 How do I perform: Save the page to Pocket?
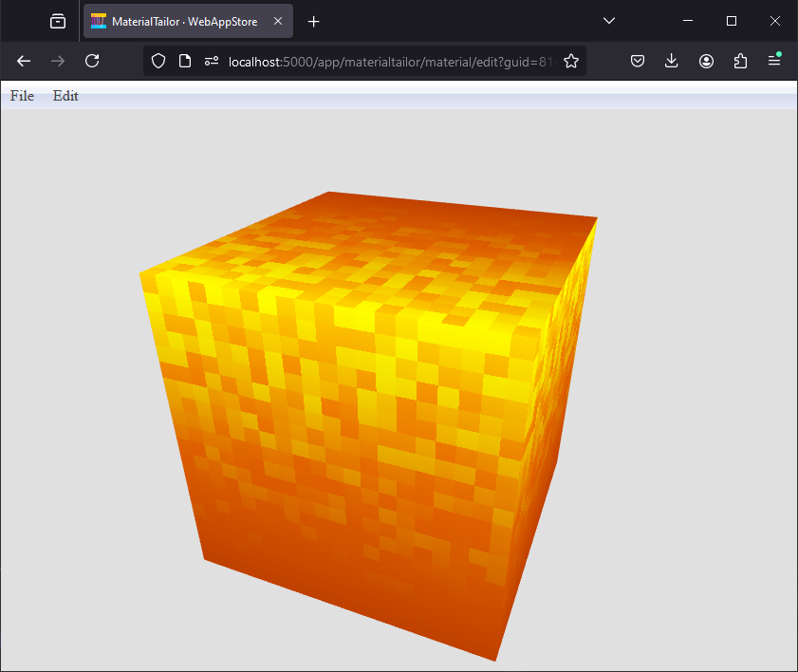[639, 61]
